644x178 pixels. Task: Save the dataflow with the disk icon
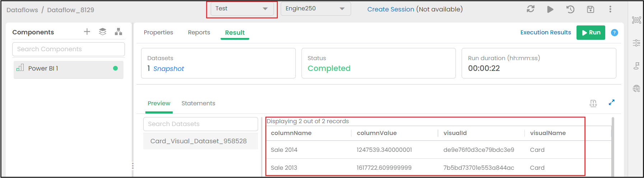click(x=591, y=9)
